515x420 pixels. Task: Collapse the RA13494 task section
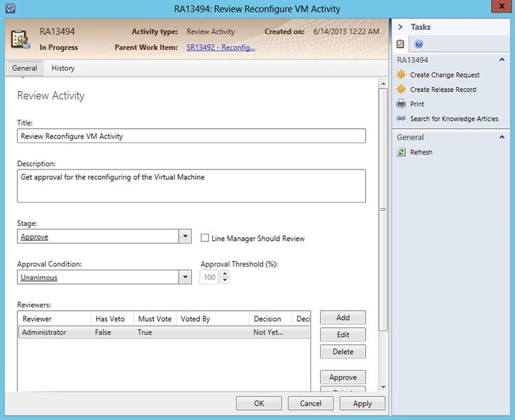pyautogui.click(x=502, y=60)
